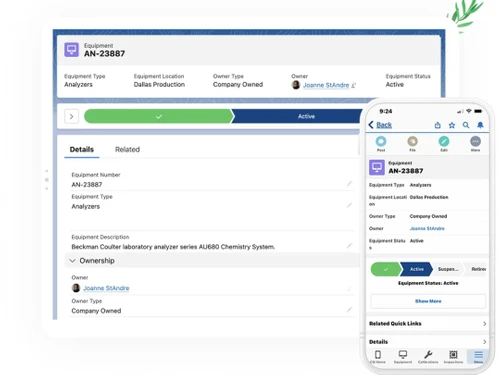Tap the Show More button on phone
This screenshot has width=500, height=375.
(x=428, y=301)
